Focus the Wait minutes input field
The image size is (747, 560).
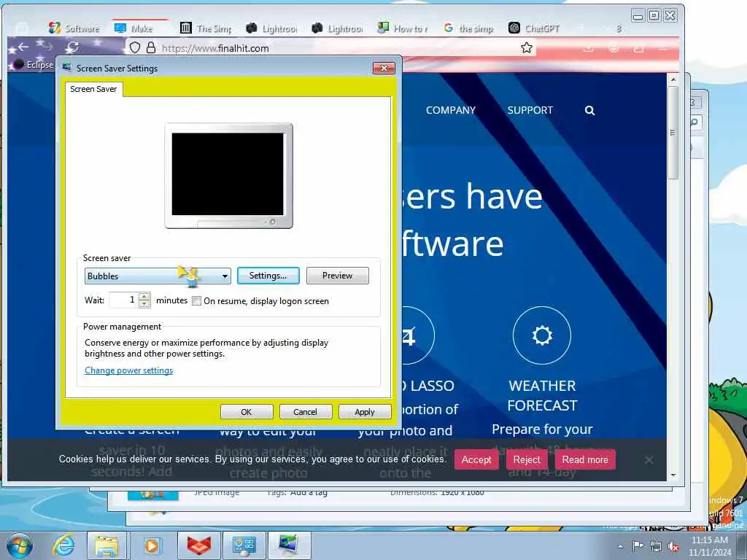pos(124,300)
